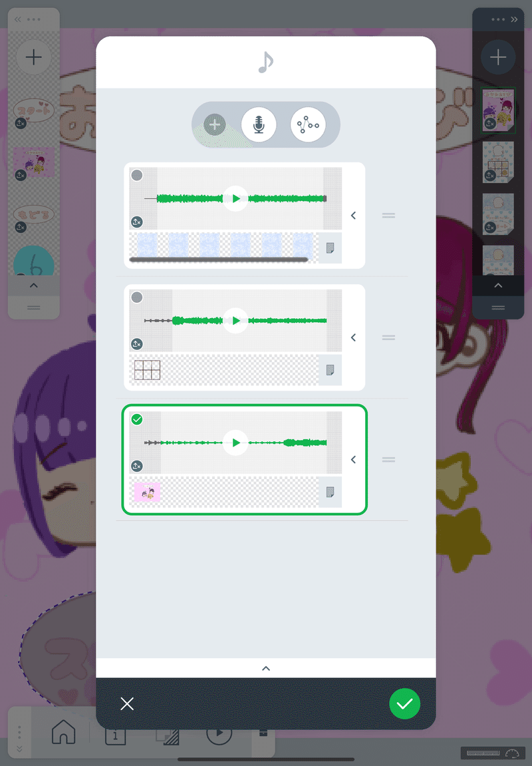Add a new sound with plus button
The image size is (532, 766).
coord(215,125)
